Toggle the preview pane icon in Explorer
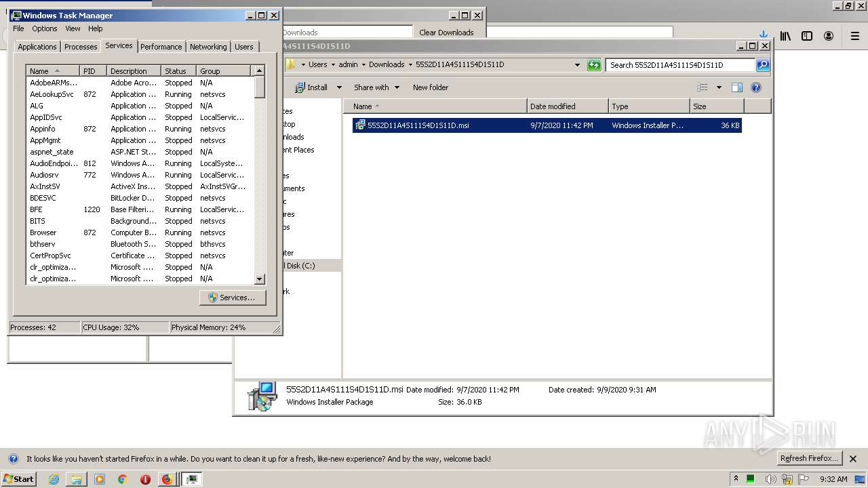Screen dimensions: 868x488 click(737, 87)
